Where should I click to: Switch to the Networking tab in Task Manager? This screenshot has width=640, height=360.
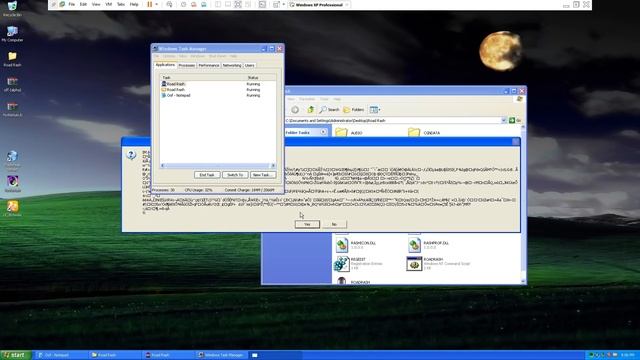[x=232, y=65]
